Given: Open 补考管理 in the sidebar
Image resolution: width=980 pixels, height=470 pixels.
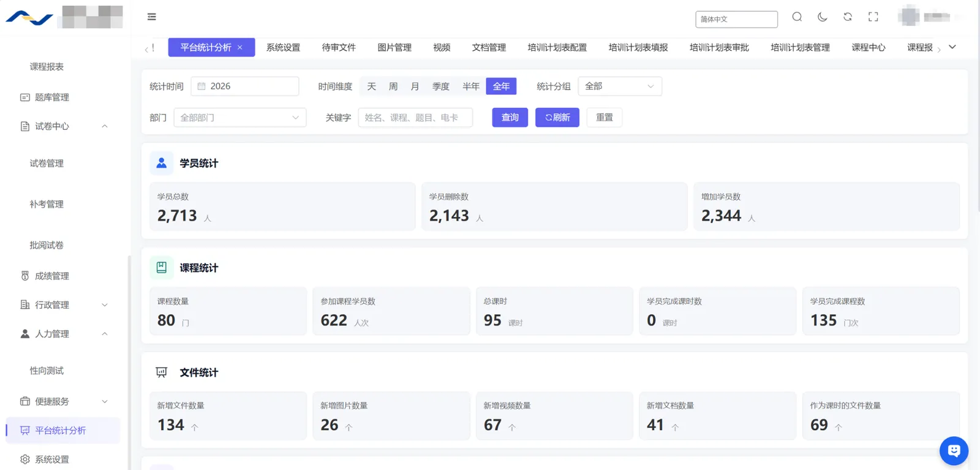Looking at the screenshot, I should pyautogui.click(x=47, y=204).
